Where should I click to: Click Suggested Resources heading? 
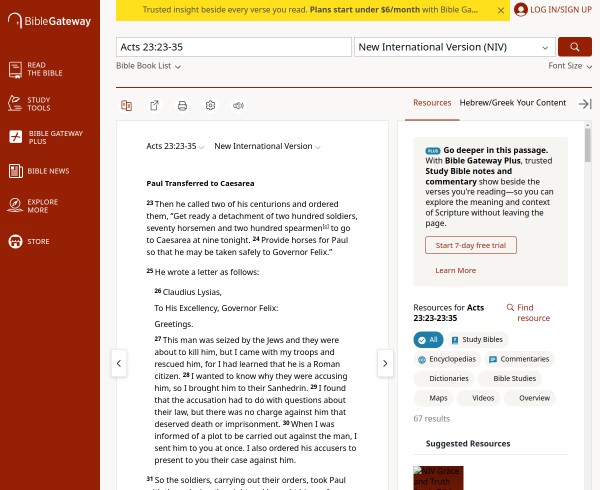pyautogui.click(x=468, y=444)
